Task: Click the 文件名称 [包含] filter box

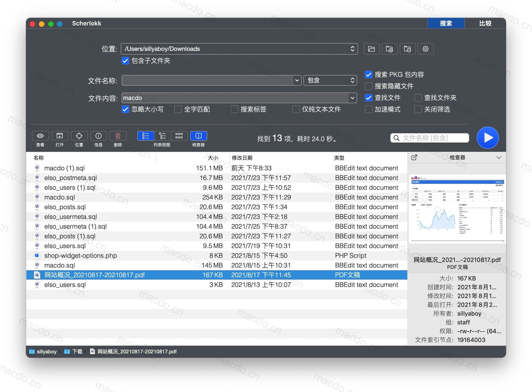Action: [x=430, y=138]
